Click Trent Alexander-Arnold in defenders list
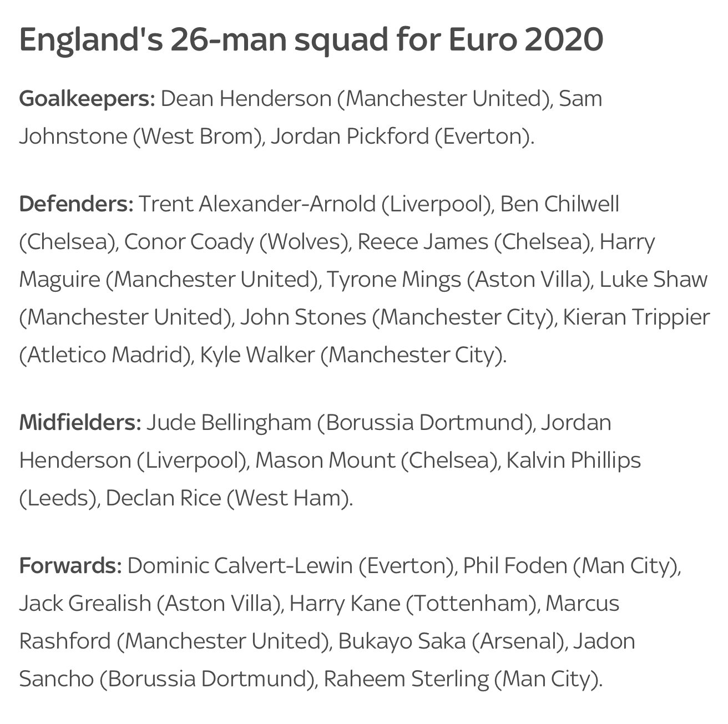 [257, 204]
